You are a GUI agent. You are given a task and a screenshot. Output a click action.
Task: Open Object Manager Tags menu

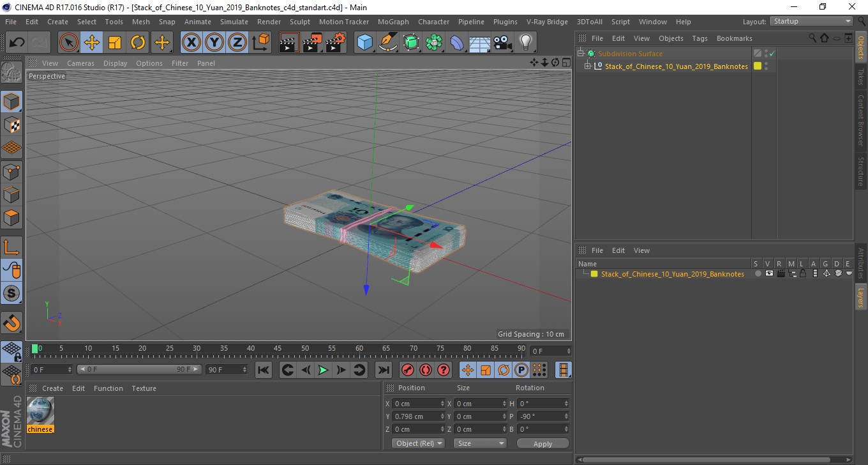coord(700,38)
